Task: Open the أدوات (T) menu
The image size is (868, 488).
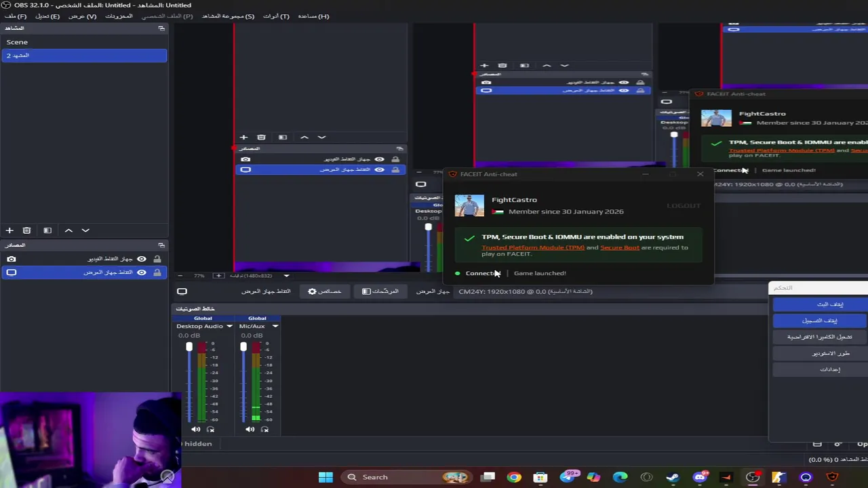Action: [276, 16]
